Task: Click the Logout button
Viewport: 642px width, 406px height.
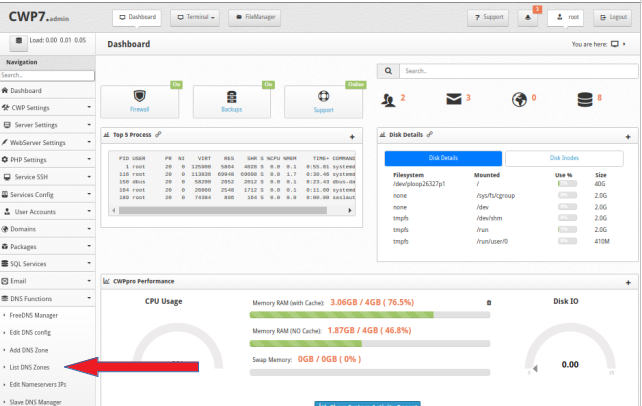Action: 613,18
